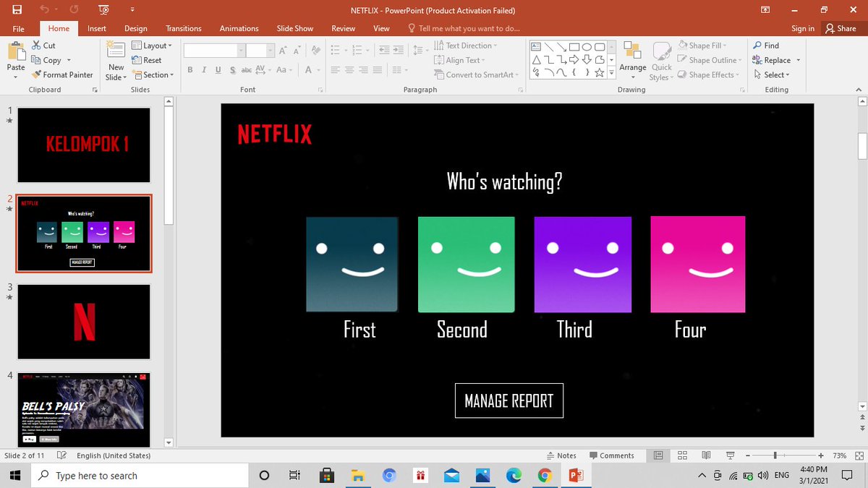Viewport: 868px width, 488px height.
Task: Toggle Align Right paragraph button
Action: pyautogui.click(x=364, y=70)
